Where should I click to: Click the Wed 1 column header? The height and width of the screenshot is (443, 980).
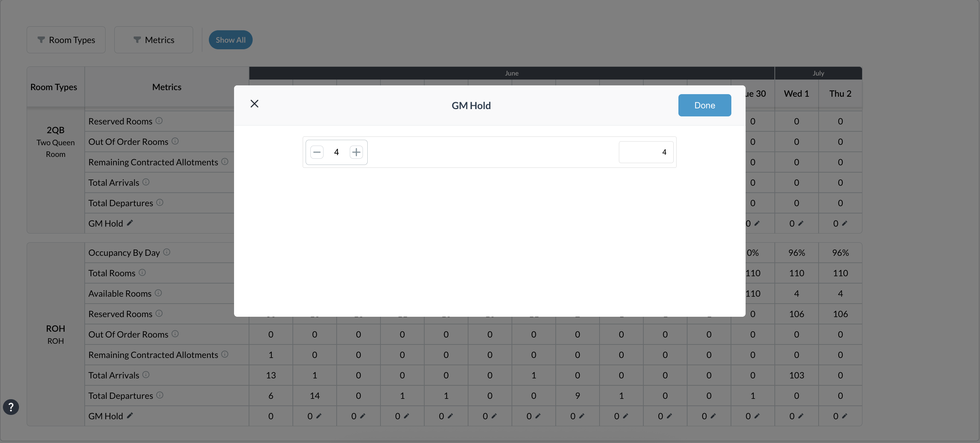point(796,93)
